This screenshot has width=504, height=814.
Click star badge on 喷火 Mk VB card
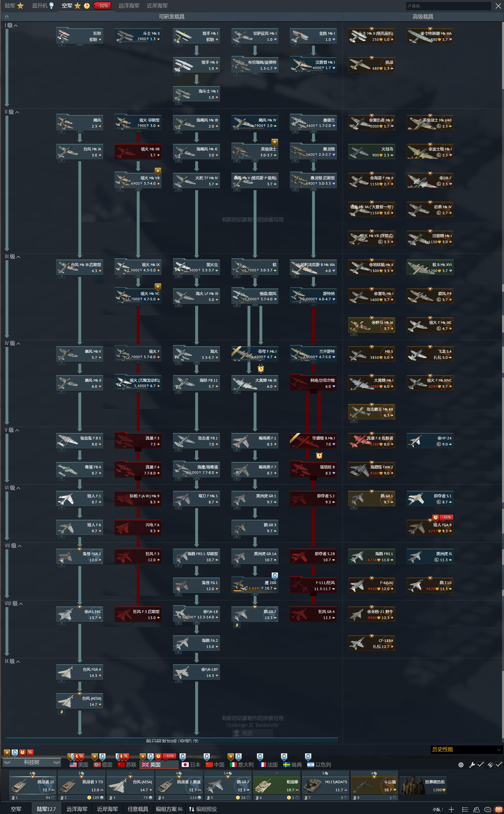click(x=158, y=171)
